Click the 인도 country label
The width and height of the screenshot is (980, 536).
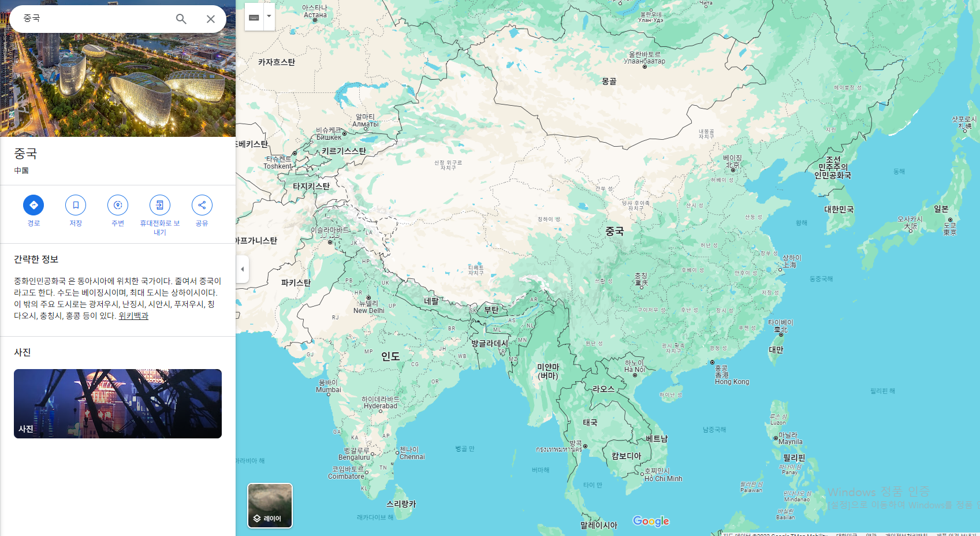pos(390,356)
